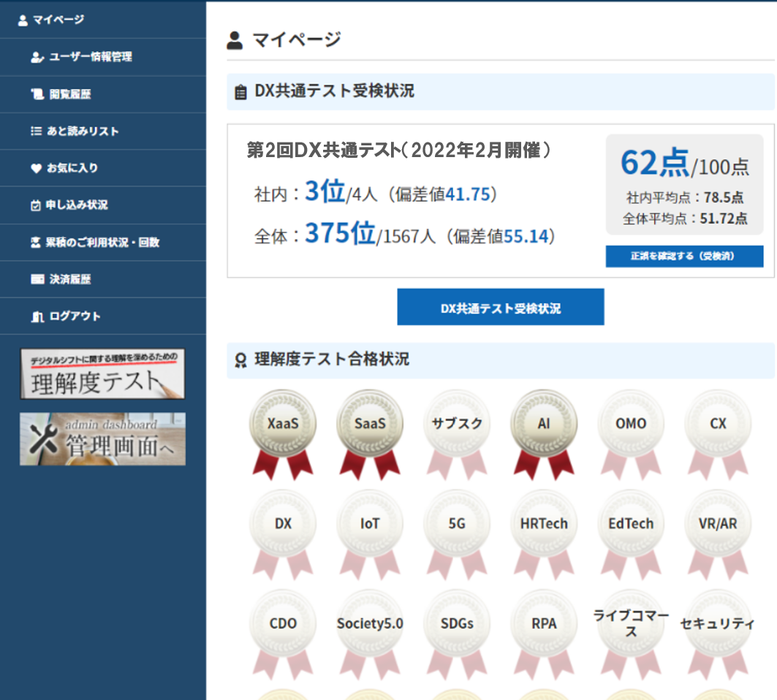The height and width of the screenshot is (700, 777).
Task: Click the icon beside 累積のご利用状況・回数
Action: point(36,243)
